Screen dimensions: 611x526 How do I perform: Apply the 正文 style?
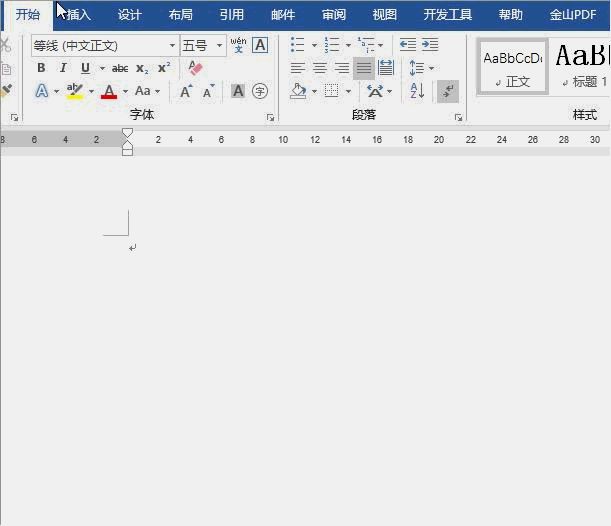tap(513, 67)
